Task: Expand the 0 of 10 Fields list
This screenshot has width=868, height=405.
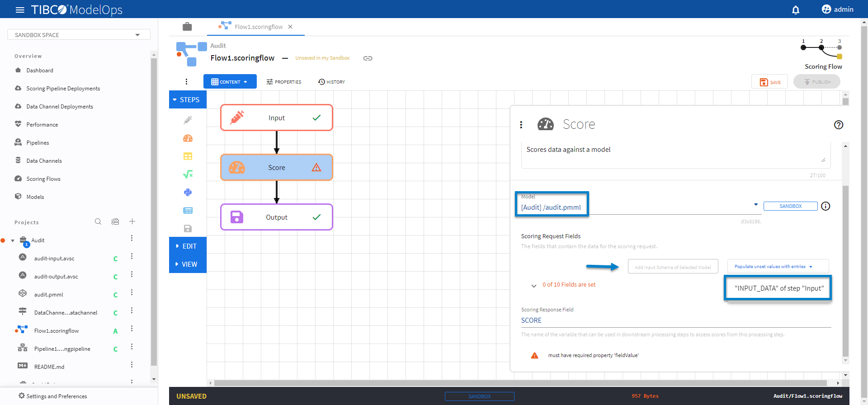Action: 534,286
